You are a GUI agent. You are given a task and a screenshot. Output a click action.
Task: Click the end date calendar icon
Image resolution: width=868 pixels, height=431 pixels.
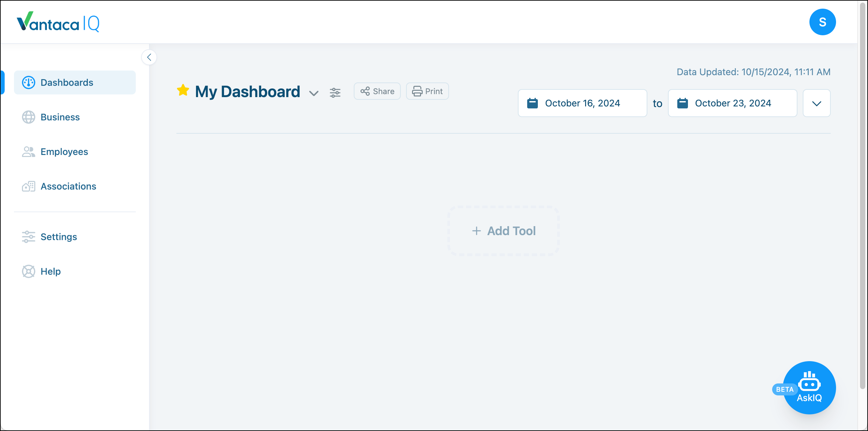[682, 103]
